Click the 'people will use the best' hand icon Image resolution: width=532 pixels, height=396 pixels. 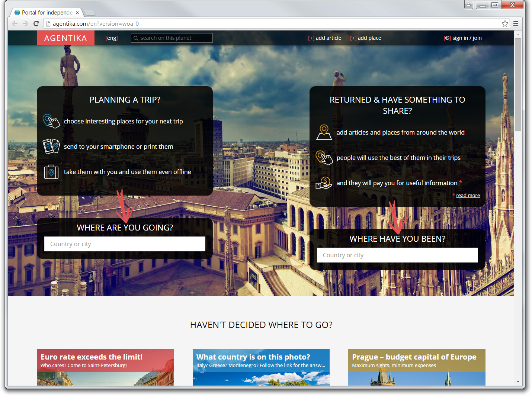pyautogui.click(x=324, y=158)
